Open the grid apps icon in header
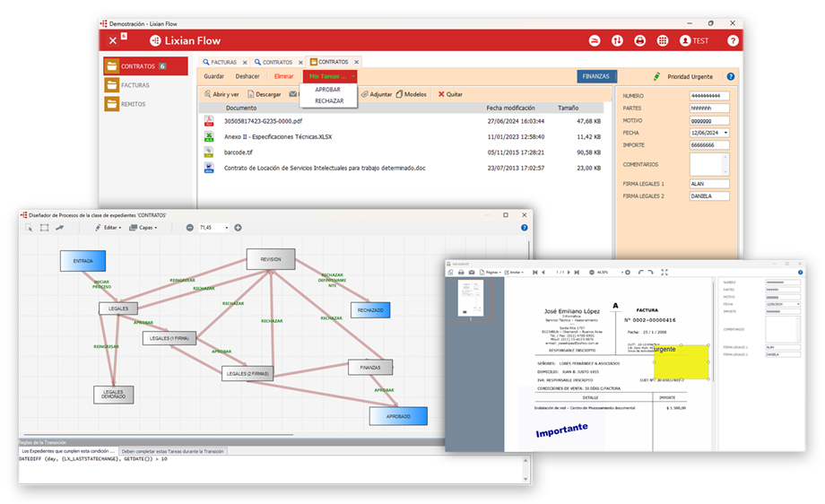The width and height of the screenshot is (825, 504). click(x=663, y=40)
